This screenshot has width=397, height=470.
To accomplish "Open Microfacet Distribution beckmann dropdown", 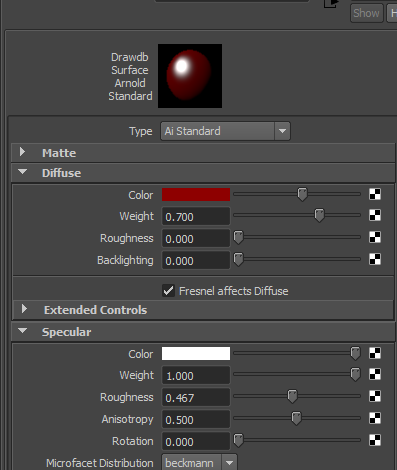I will (x=199, y=463).
